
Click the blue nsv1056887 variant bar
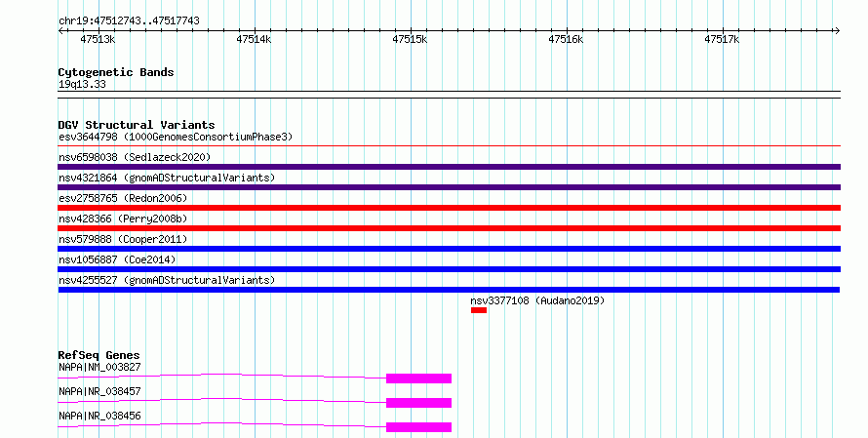449,269
